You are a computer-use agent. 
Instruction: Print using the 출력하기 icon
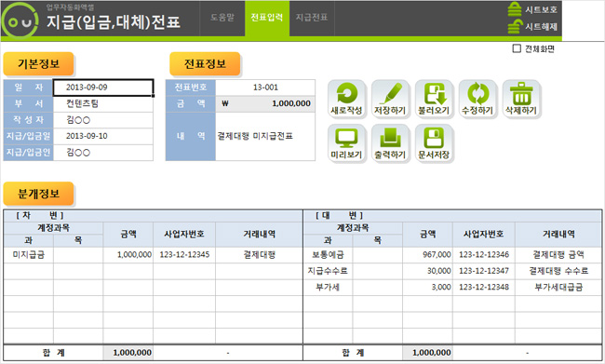(390, 143)
